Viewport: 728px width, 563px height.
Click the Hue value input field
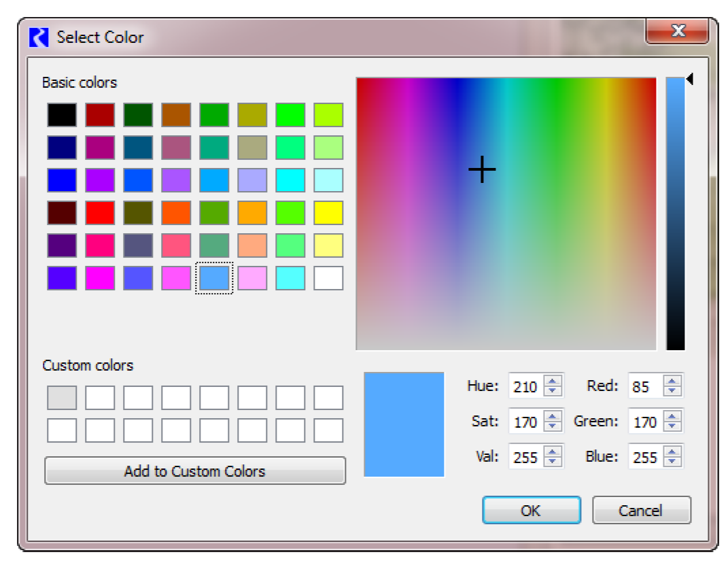point(525,386)
